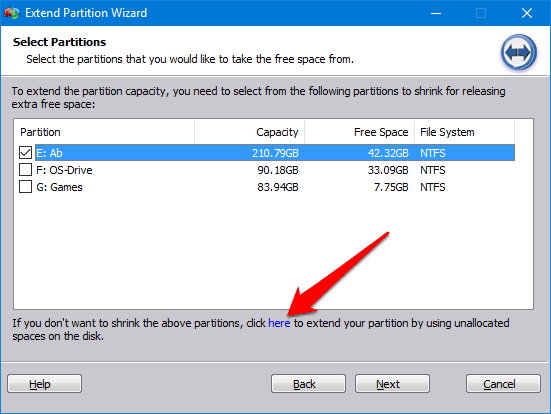
Task: Sort by the File System column header
Action: (x=465, y=132)
